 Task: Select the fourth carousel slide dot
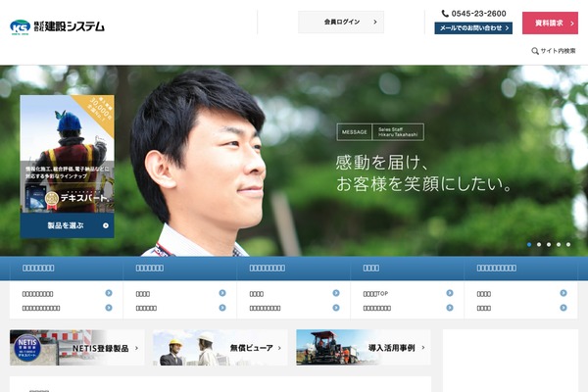click(x=559, y=245)
